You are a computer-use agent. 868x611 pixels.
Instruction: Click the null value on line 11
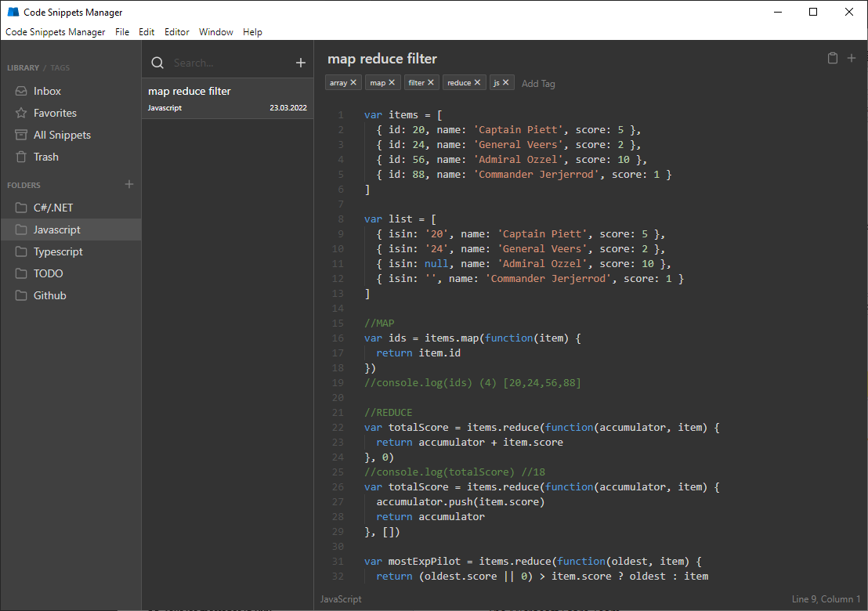click(436, 263)
